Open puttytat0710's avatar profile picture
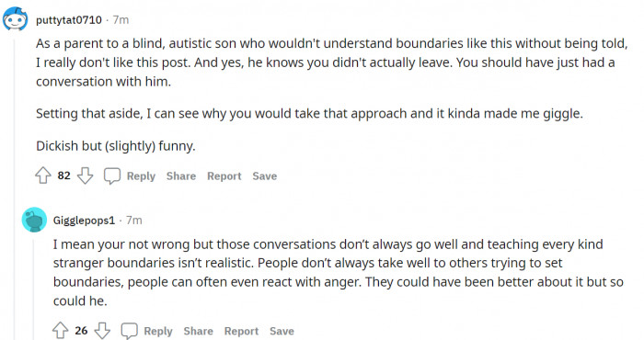The image size is (644, 340). click(x=16, y=19)
